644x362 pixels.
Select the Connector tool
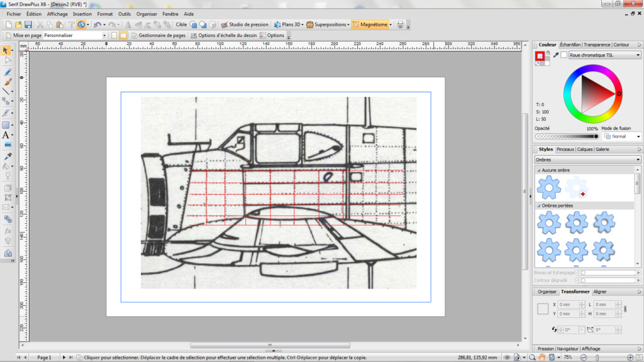point(6,101)
